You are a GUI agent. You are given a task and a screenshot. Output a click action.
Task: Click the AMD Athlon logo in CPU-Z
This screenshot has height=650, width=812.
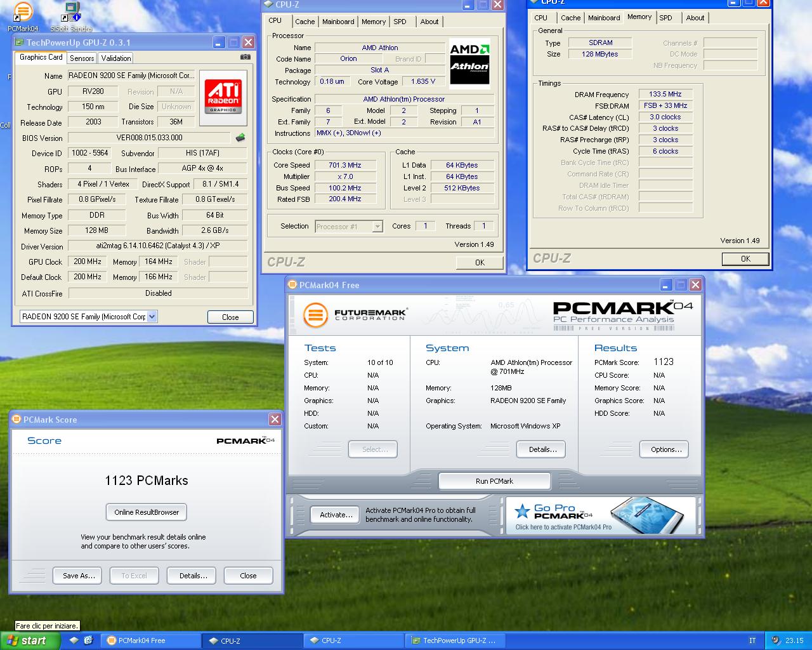coord(469,64)
